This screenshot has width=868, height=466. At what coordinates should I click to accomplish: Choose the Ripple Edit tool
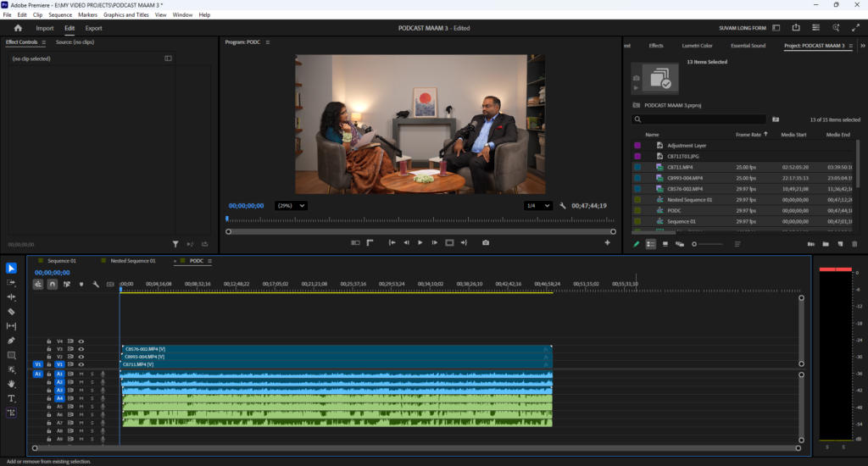(11, 297)
